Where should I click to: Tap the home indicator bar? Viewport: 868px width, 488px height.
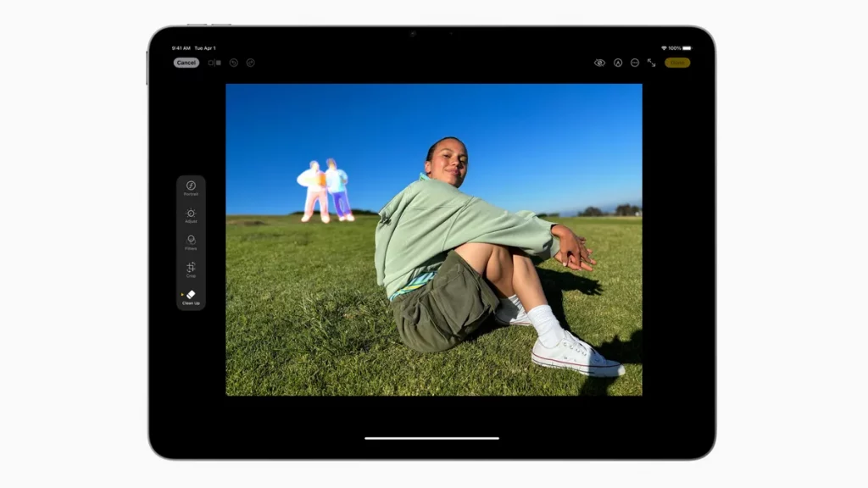[x=434, y=439]
